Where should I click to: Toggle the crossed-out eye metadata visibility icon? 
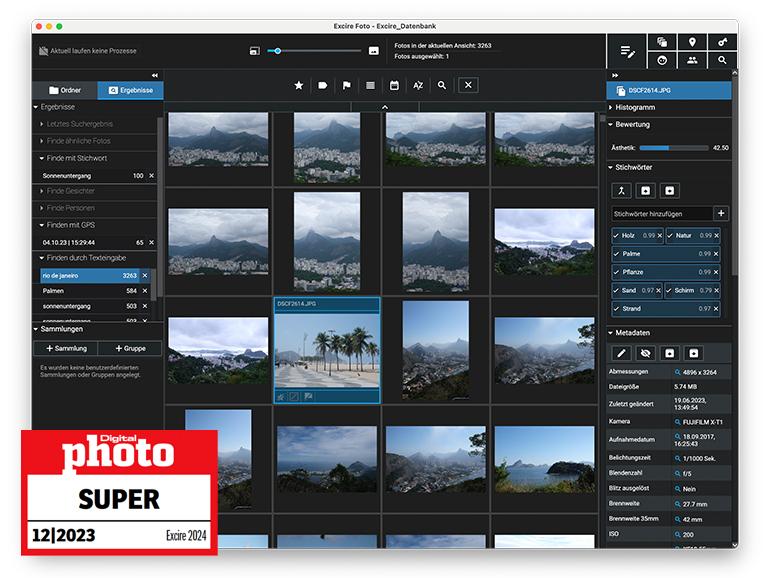pyautogui.click(x=645, y=353)
